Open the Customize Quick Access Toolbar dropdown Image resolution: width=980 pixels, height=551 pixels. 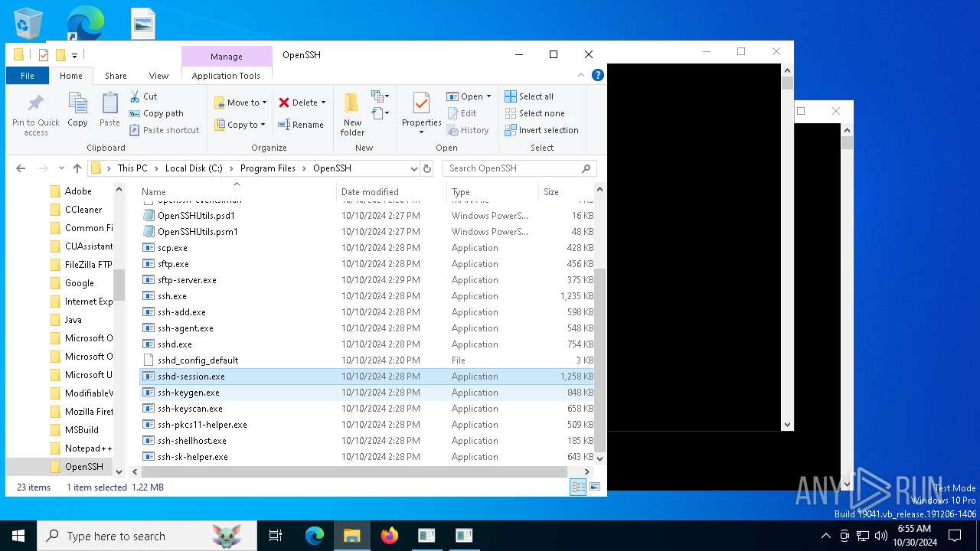pos(74,55)
